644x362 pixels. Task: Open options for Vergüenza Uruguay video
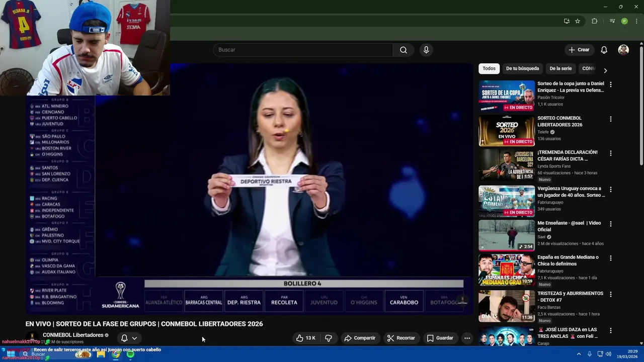pyautogui.click(x=610, y=190)
